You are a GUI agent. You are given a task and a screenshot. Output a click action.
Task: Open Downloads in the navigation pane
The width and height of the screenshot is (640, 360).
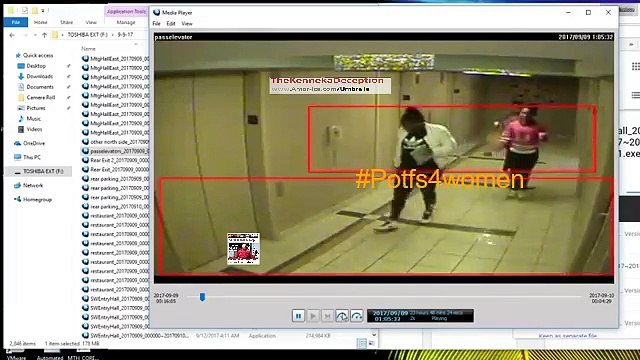tap(40, 76)
